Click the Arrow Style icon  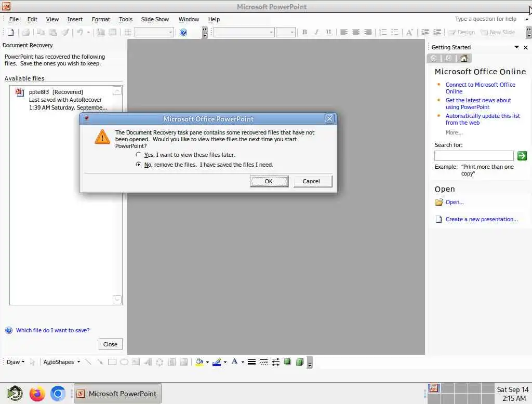click(275, 362)
